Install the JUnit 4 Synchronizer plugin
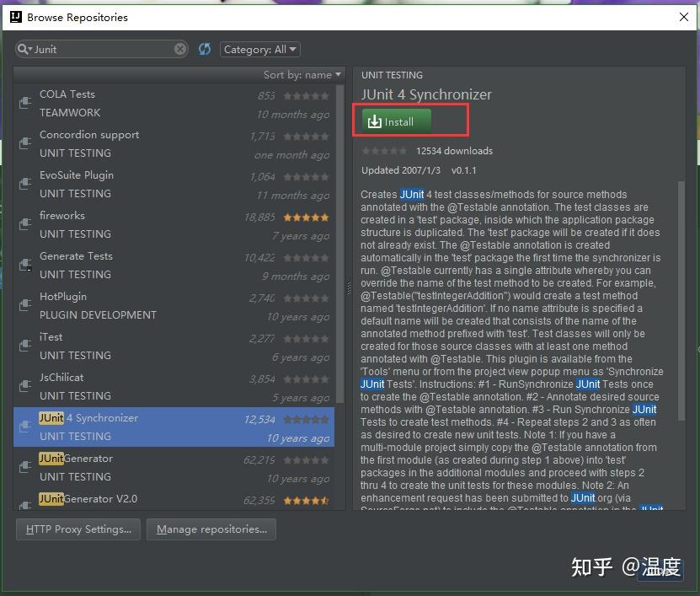 point(395,121)
